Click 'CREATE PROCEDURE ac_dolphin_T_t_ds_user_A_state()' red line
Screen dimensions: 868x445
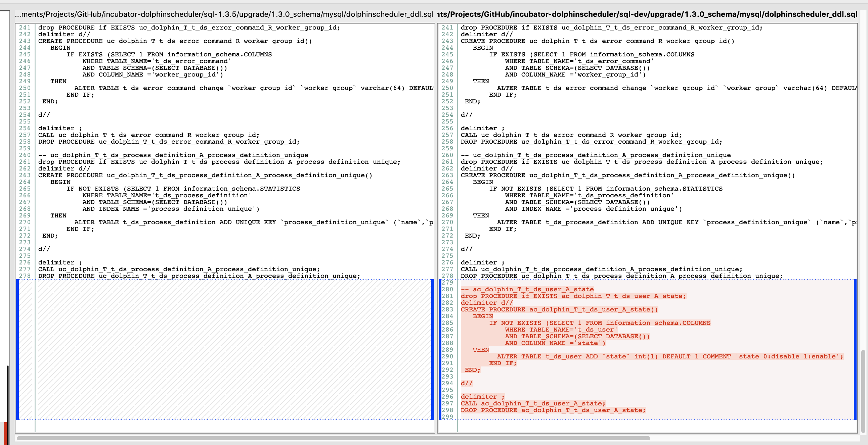[x=559, y=310]
